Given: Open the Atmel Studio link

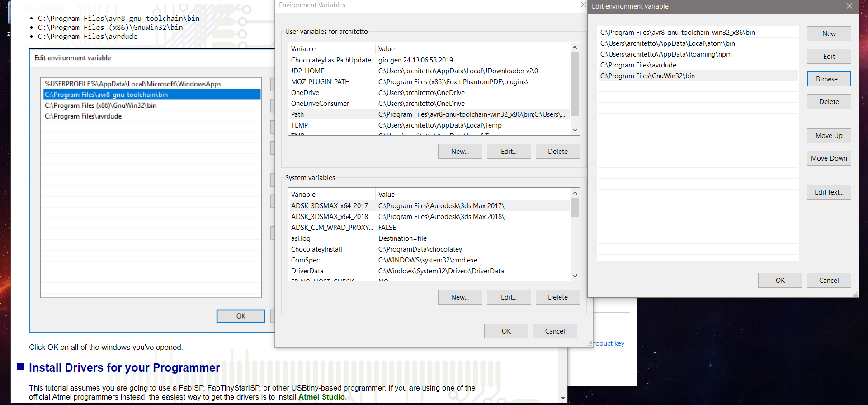Looking at the screenshot, I should click(x=321, y=397).
